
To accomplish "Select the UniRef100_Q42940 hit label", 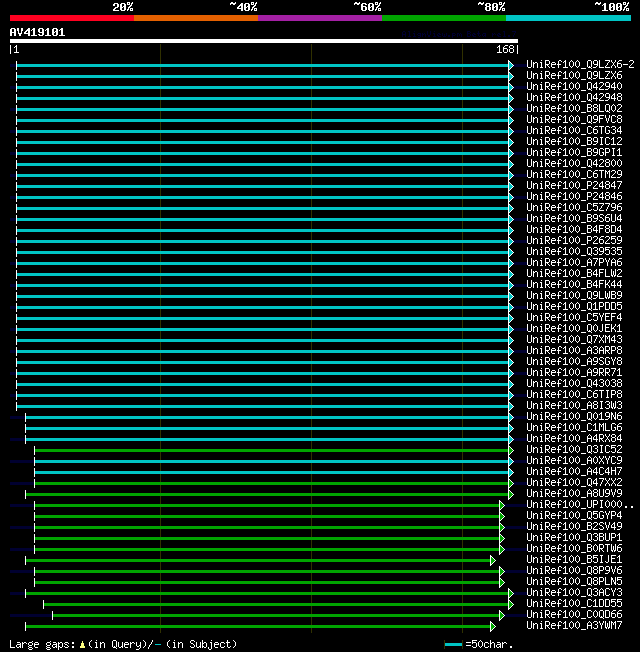I will pyautogui.click(x=574, y=86).
